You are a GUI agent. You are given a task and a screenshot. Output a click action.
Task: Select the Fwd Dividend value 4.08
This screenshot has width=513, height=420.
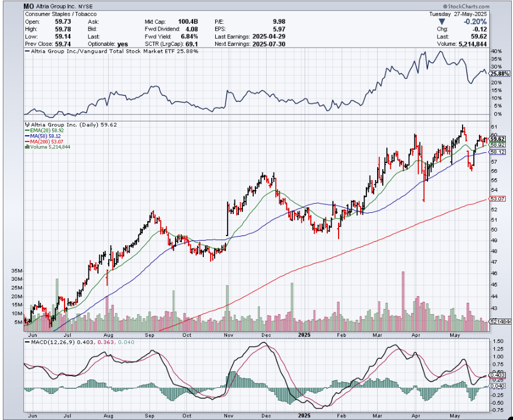[193, 29]
